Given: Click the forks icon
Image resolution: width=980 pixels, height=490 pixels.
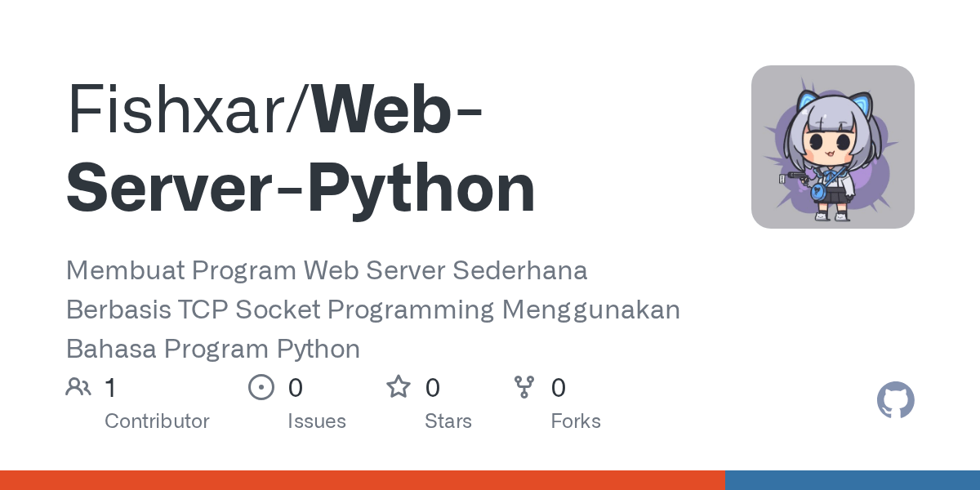Looking at the screenshot, I should tap(523, 387).
